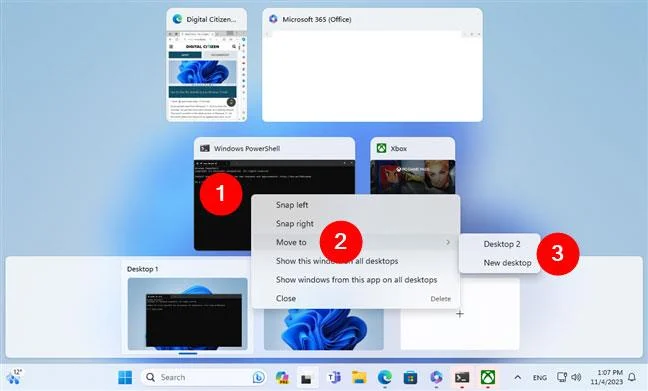
Task: Open Xbox app from taskbar
Action: pos(488,377)
